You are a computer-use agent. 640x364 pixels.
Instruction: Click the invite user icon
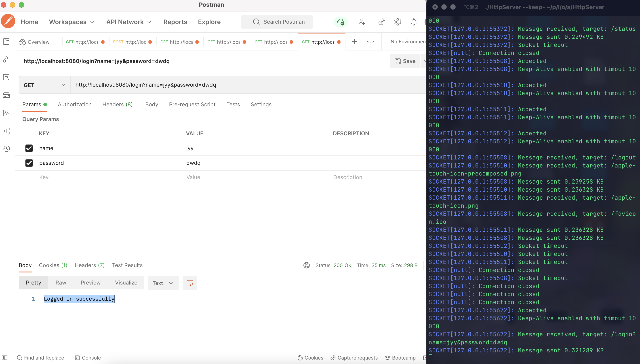point(362,22)
